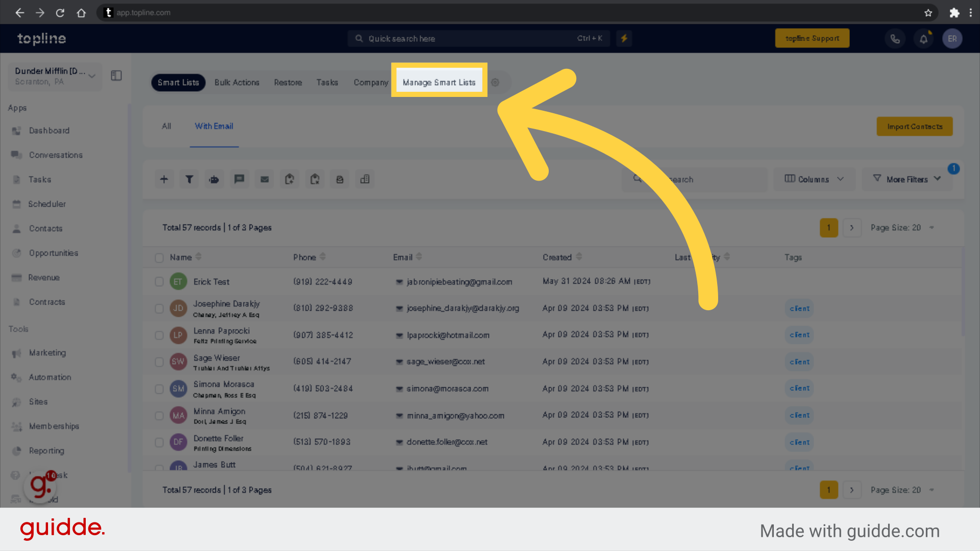Click the Import Contacts button
This screenshot has width=980, height=551.
pos(915,127)
